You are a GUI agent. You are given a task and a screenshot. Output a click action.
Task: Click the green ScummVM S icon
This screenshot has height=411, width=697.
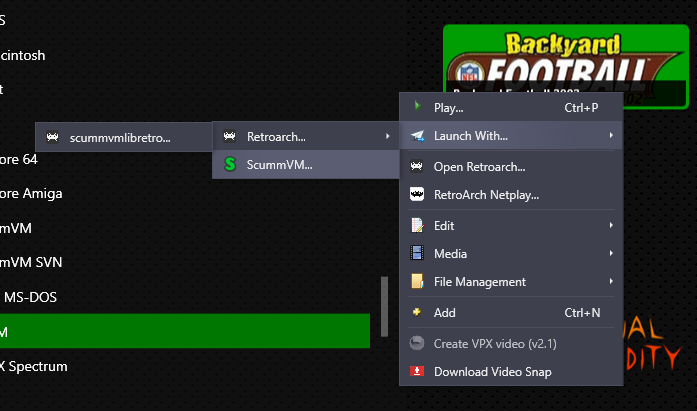point(230,164)
